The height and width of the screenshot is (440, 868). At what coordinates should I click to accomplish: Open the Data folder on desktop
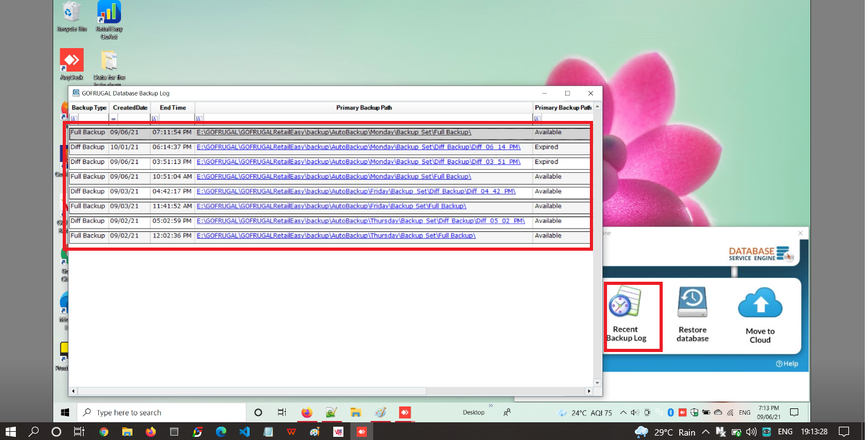109,68
